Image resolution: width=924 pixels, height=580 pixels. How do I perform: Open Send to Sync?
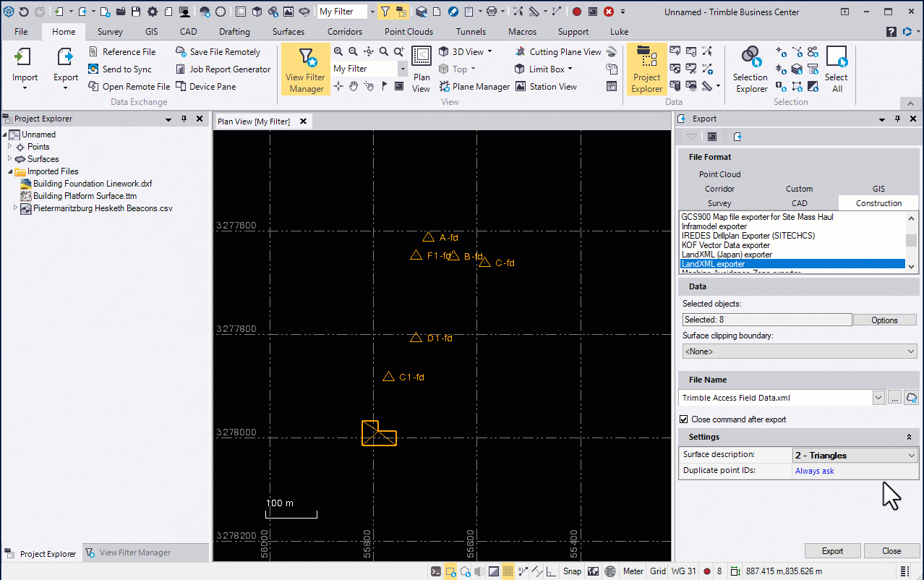coord(120,69)
